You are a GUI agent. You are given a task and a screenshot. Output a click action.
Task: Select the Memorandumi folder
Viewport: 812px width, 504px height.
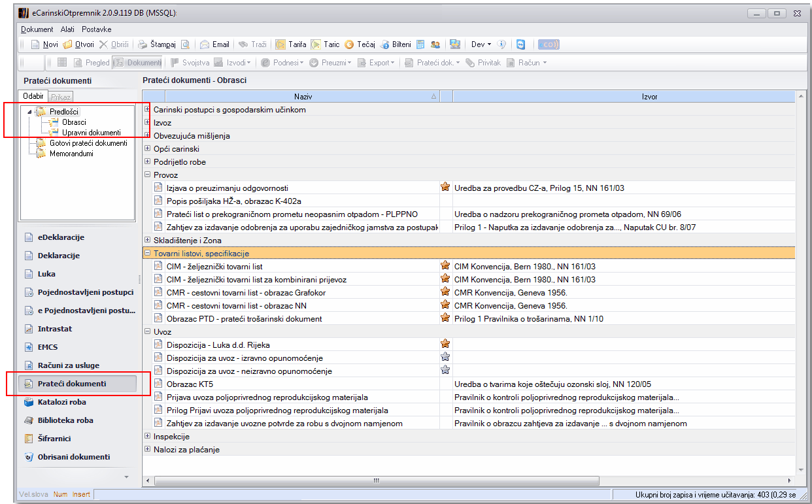[x=71, y=154]
